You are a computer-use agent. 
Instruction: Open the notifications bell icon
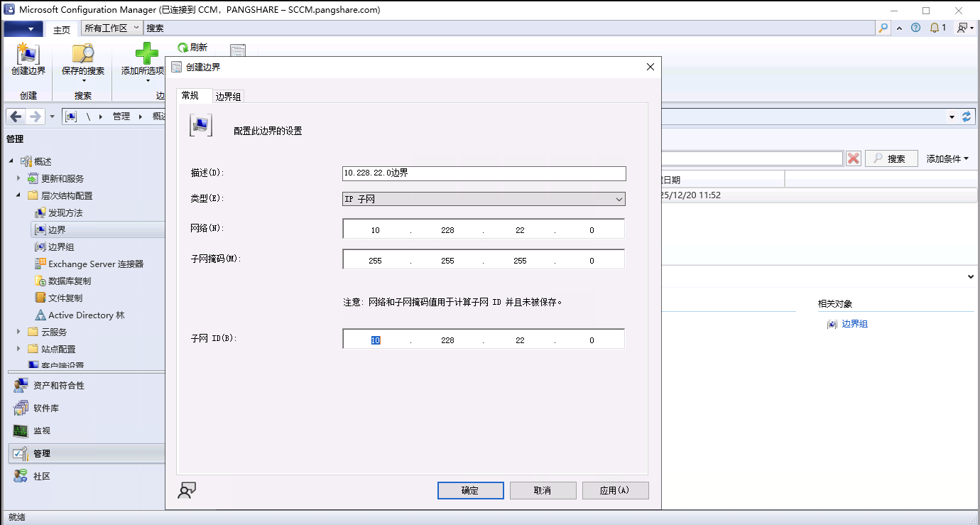pyautogui.click(x=935, y=28)
